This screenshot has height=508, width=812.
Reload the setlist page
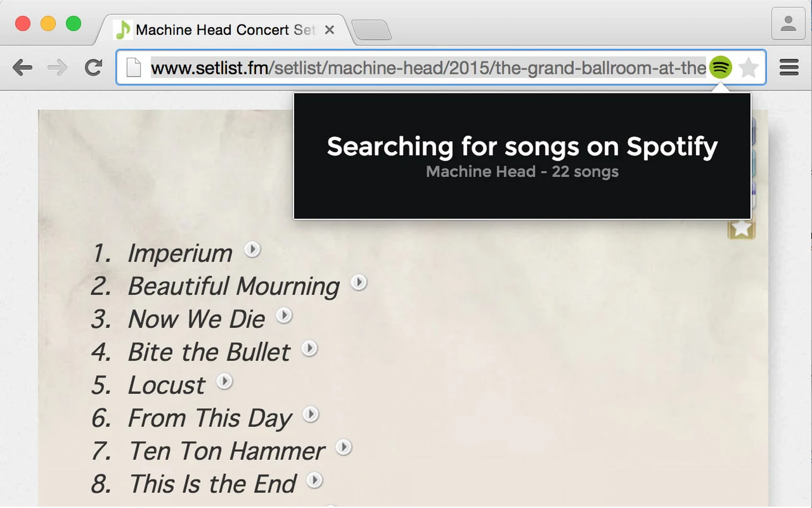point(94,68)
